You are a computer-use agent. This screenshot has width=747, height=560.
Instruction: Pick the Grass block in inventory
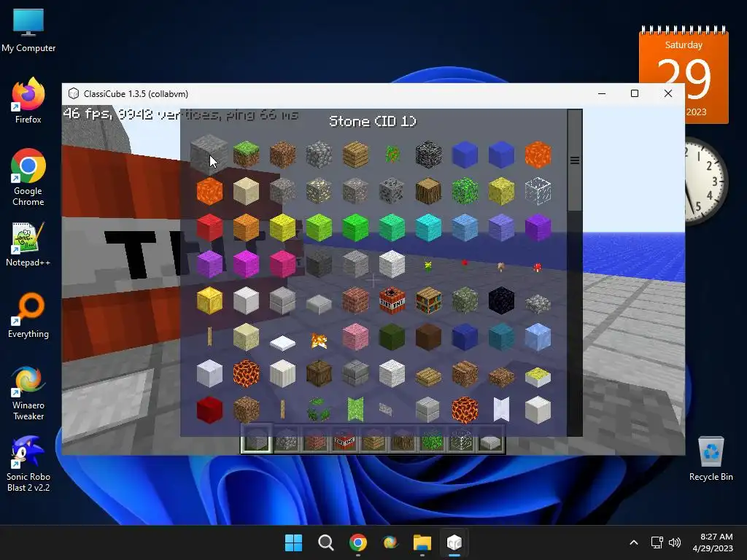coord(246,155)
